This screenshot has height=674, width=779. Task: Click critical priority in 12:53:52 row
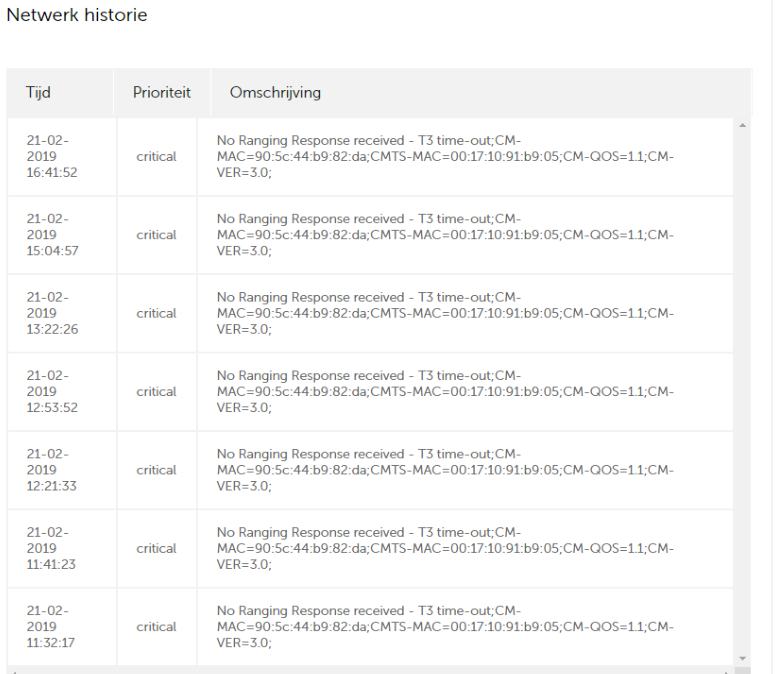coord(156,391)
